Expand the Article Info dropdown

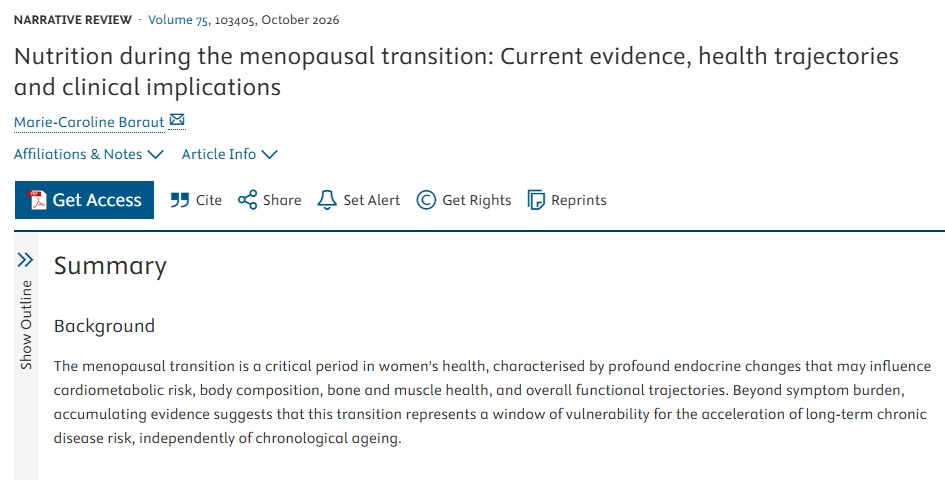tap(230, 154)
